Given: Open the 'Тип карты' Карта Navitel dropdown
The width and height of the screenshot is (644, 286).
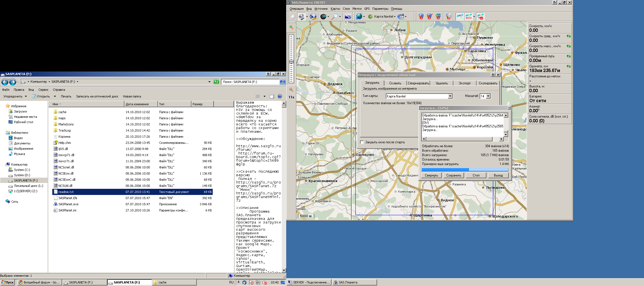Looking at the screenshot, I should [x=450, y=96].
